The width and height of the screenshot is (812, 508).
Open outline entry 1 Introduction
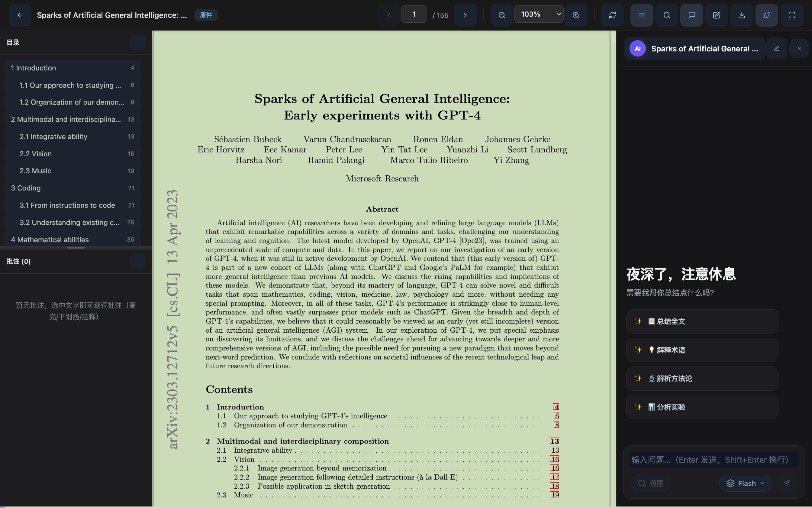coord(72,68)
